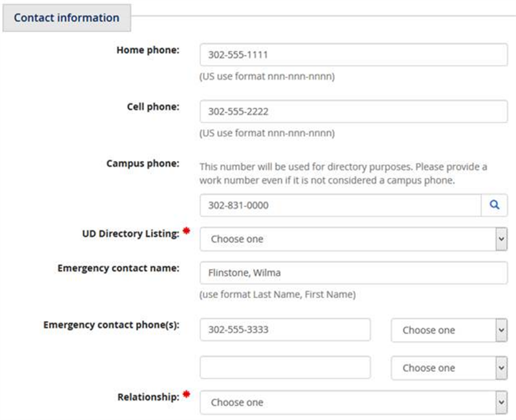Screen dimensions: 516x420
Task: Open first emergency phone type dropdown
Action: click(449, 330)
